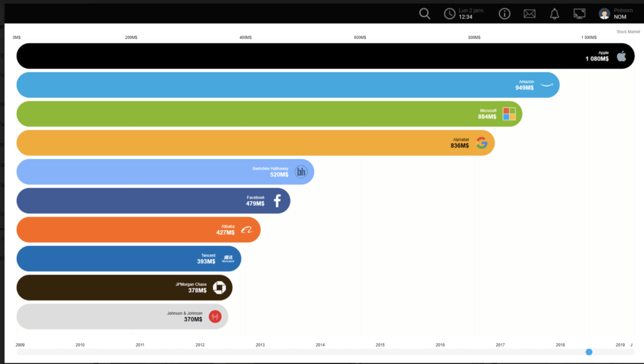
Task: Click the Apple 1 080M$ value
Action: 597,59
